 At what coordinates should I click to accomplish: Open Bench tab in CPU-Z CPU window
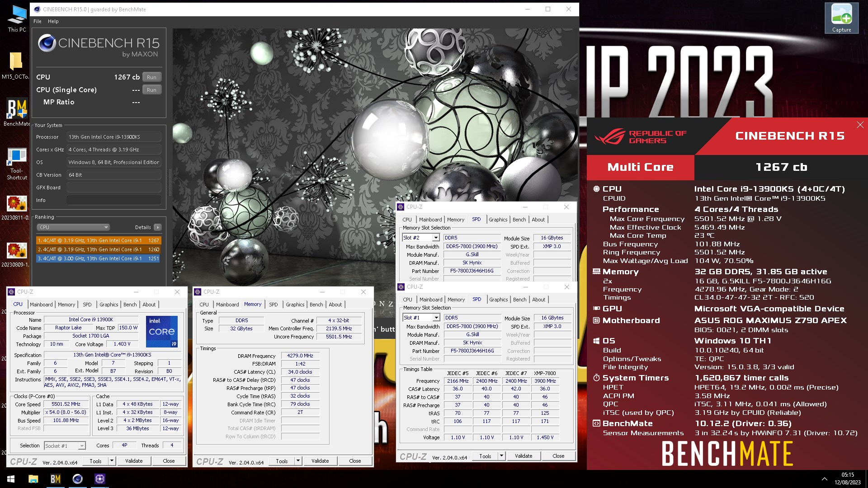point(130,305)
